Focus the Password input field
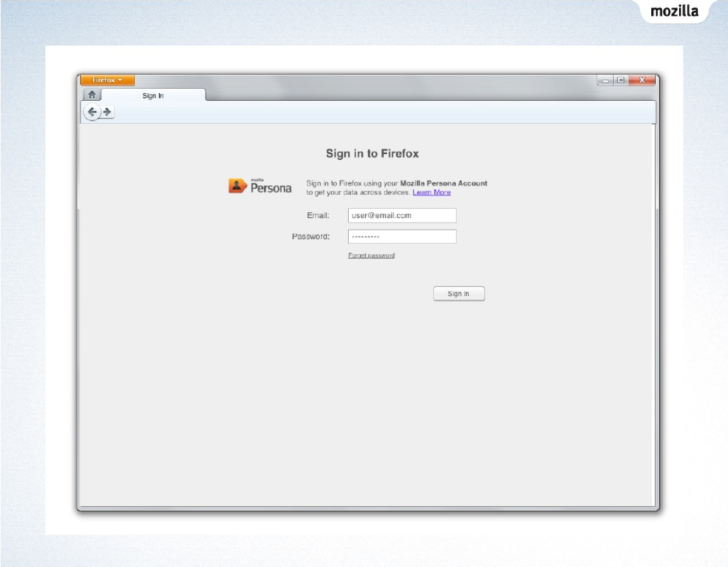Viewport: 728px width, 567px height. click(402, 237)
